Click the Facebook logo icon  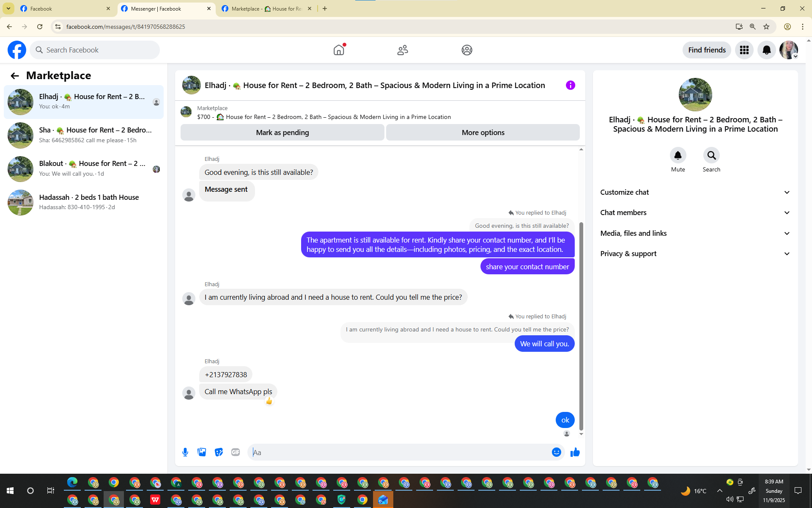pyautogui.click(x=17, y=50)
